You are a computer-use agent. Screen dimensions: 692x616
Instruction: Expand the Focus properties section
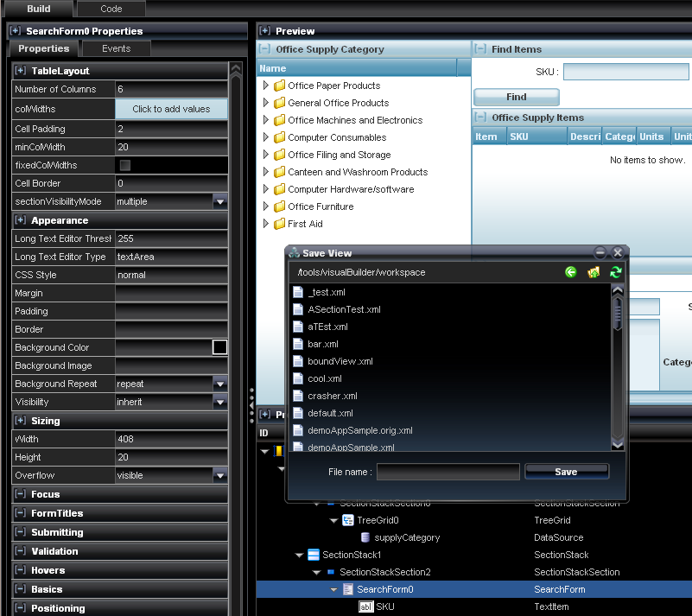[x=19, y=493]
